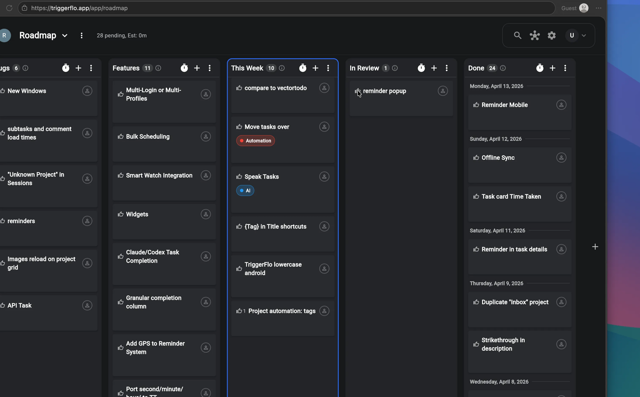This screenshot has height=397, width=640.
Task: Open This Week column options menu
Action: [328, 68]
